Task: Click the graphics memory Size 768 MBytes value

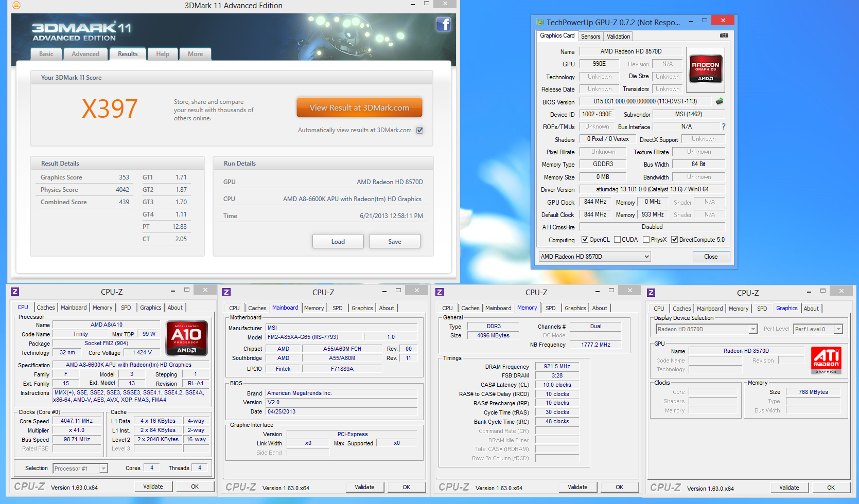Action: tap(813, 392)
